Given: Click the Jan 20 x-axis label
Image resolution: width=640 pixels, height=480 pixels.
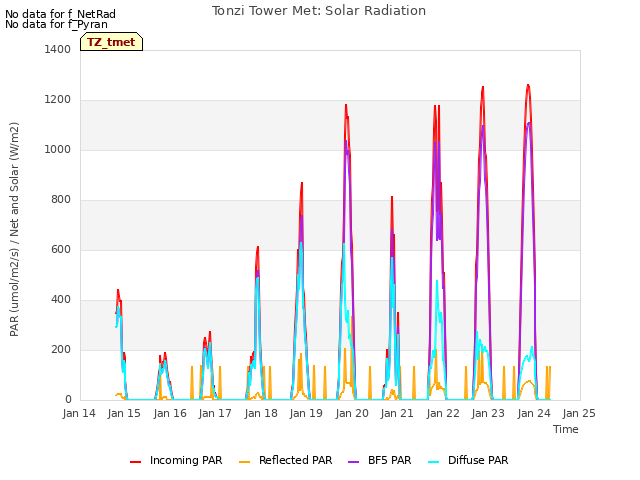Looking at the screenshot, I should click(x=352, y=413).
